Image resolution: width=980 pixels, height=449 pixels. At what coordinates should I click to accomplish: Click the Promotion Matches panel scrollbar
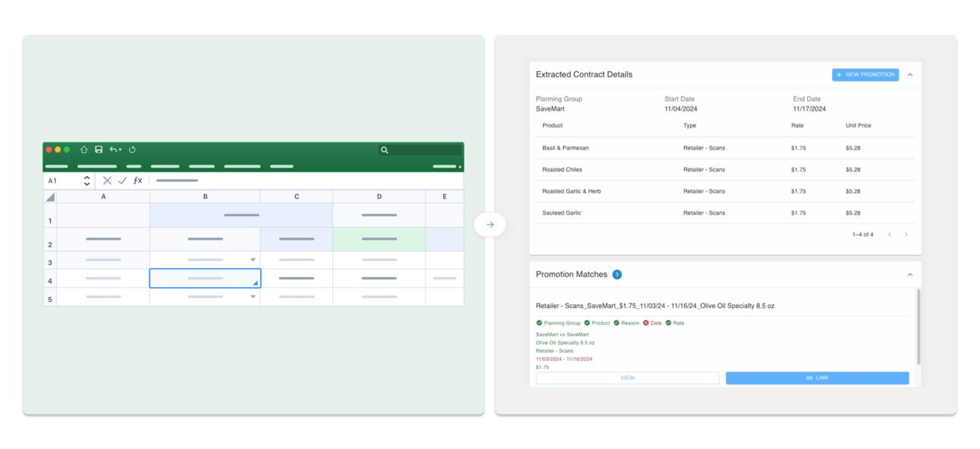(919, 327)
